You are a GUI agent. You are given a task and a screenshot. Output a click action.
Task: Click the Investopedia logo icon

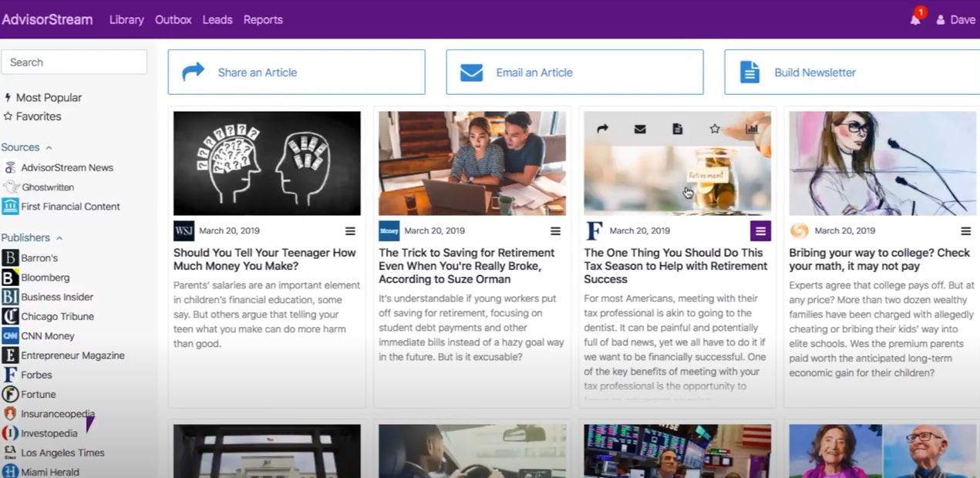(10, 433)
